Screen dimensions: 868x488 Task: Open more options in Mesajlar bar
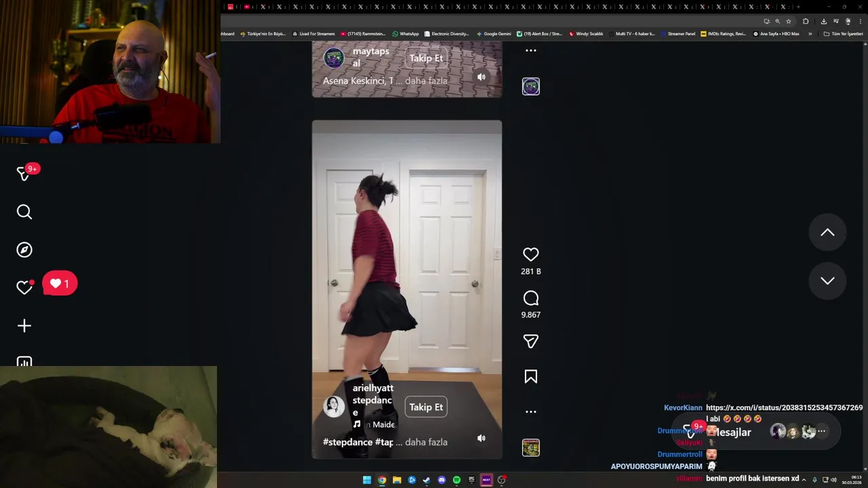pos(821,431)
